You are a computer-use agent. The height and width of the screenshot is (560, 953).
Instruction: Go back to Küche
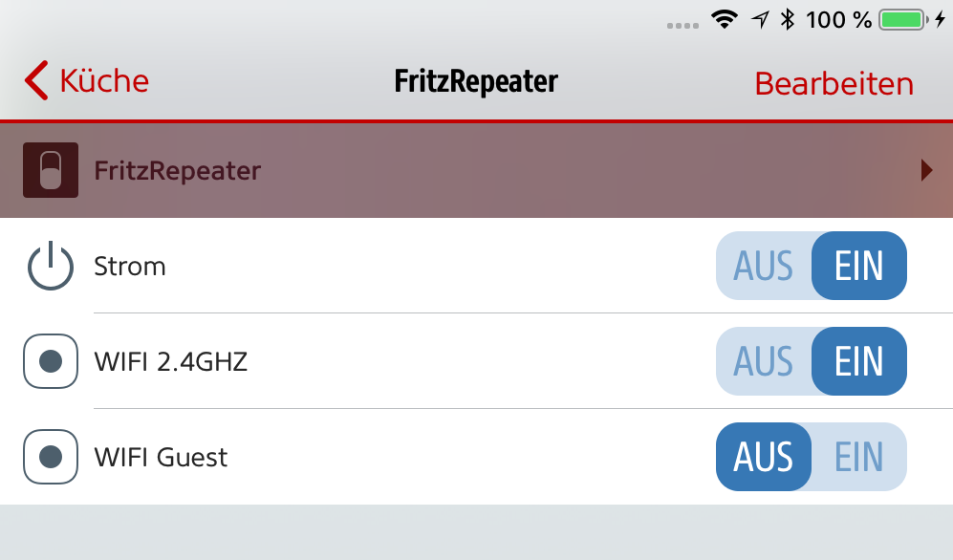point(103,81)
